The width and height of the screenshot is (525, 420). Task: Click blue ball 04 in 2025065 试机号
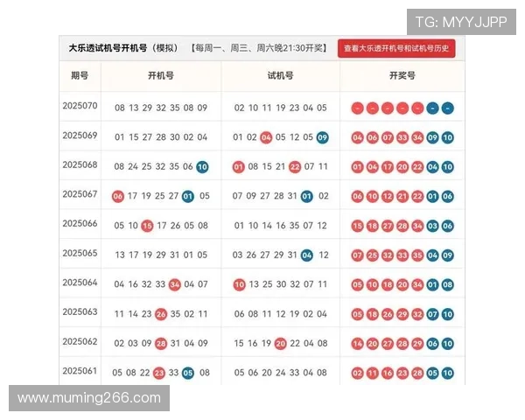click(307, 255)
